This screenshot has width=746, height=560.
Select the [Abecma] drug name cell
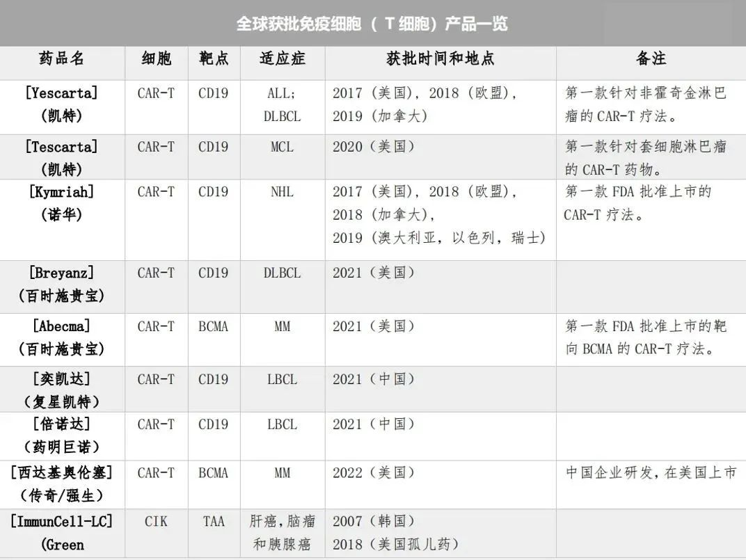pyautogui.click(x=62, y=337)
